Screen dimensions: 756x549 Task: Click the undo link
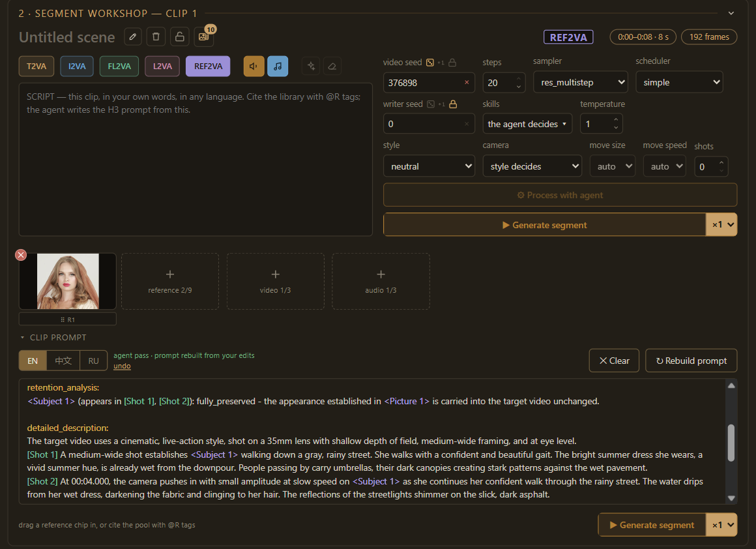coord(122,366)
